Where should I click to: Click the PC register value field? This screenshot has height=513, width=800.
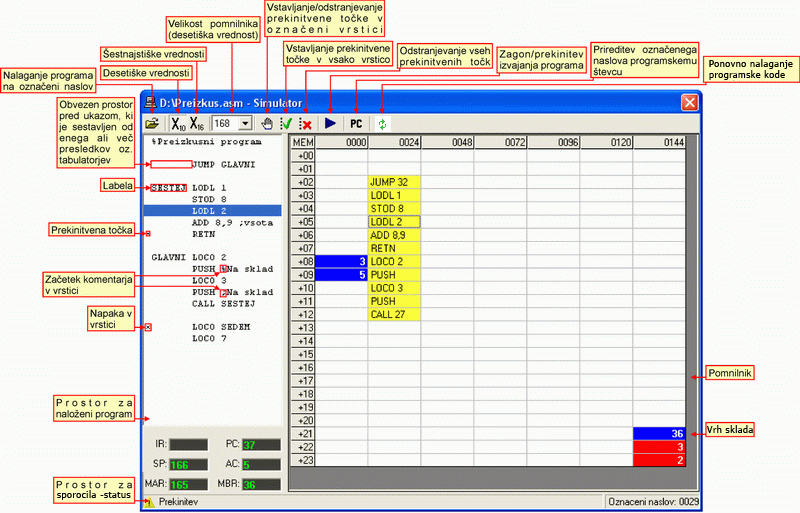(262, 444)
